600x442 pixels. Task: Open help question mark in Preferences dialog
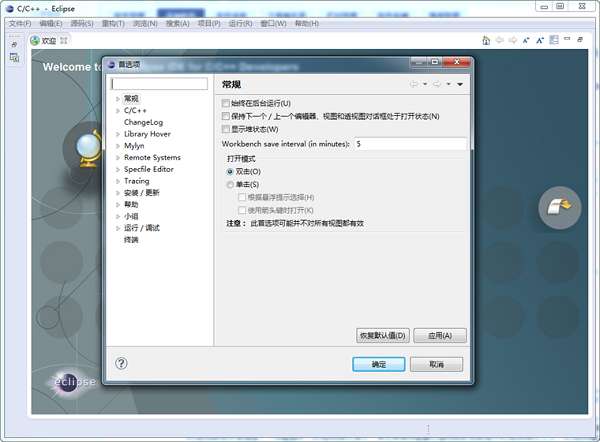point(121,363)
